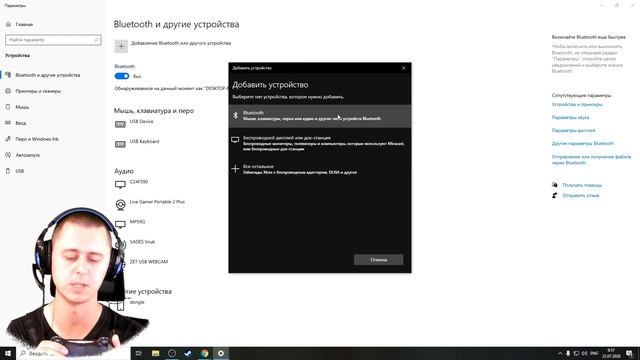This screenshot has width=640, height=360.
Task: Select the USB Device entry
Action: (x=135, y=123)
